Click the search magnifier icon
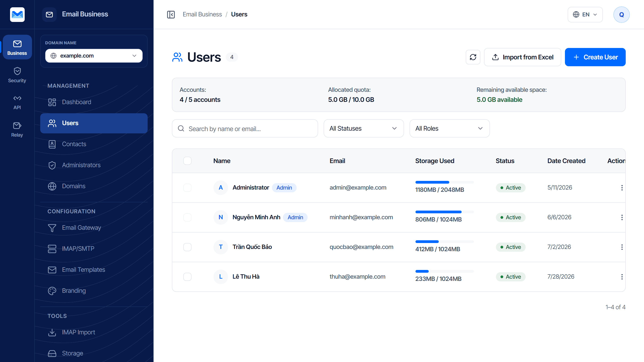This screenshot has height=362, width=644. [181, 128]
